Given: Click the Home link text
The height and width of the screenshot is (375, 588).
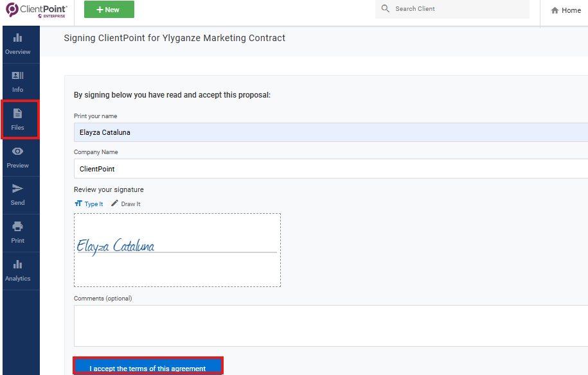Looking at the screenshot, I should click(x=571, y=10).
